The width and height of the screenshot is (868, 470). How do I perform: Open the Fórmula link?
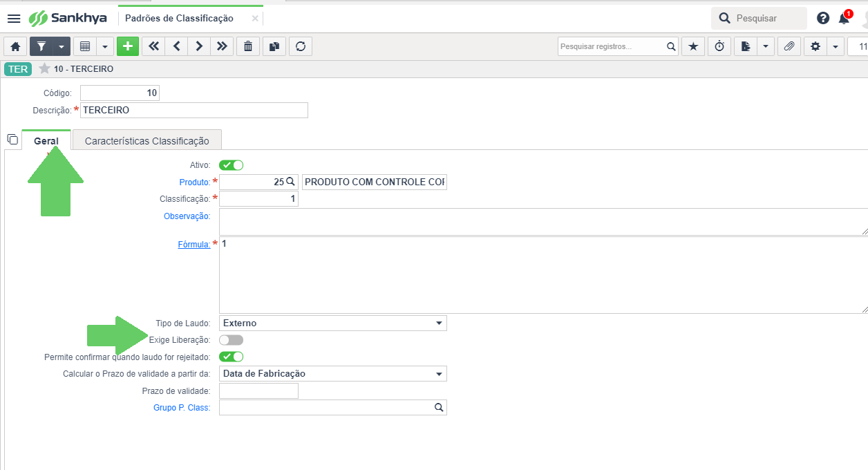(194, 244)
